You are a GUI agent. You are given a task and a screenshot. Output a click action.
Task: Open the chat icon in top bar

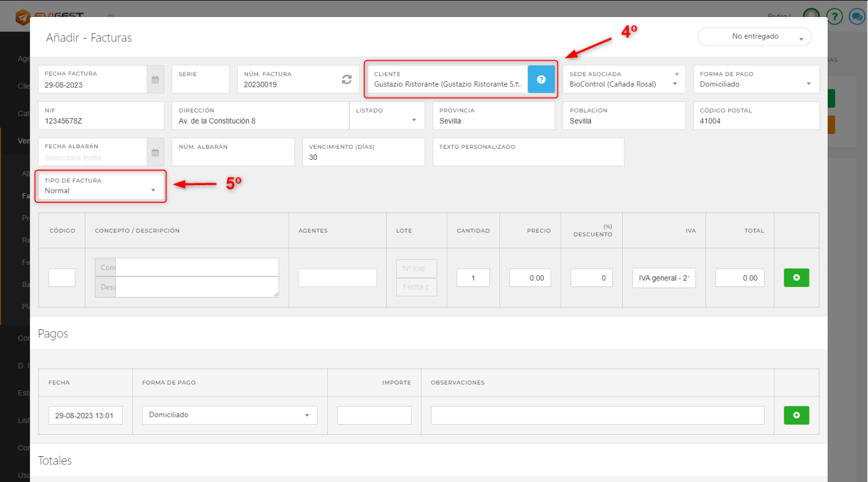point(856,16)
